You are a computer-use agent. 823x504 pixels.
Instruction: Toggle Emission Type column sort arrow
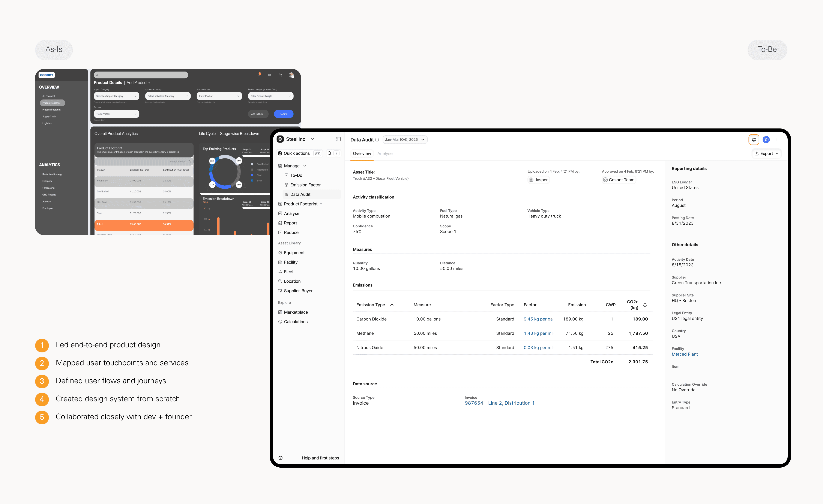(x=392, y=305)
